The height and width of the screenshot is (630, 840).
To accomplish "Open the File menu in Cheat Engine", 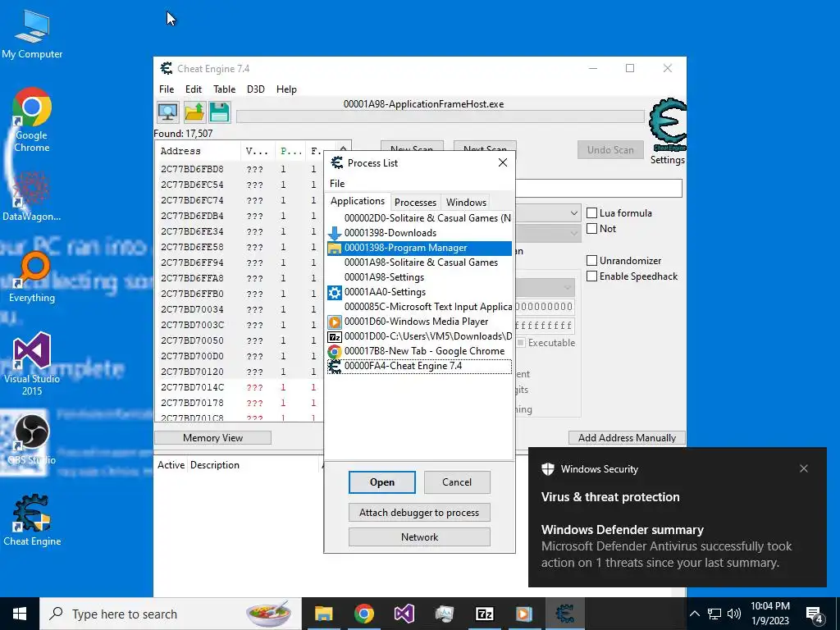I will [167, 89].
